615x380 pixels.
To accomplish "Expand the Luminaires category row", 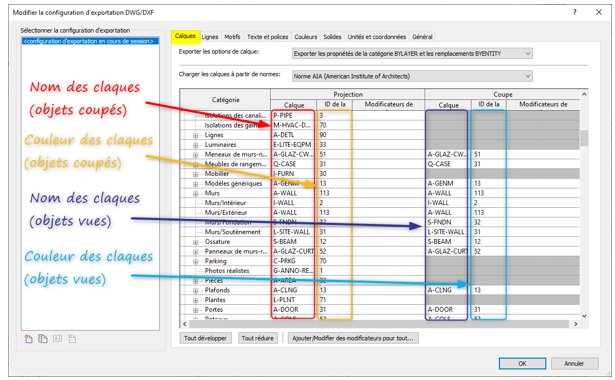I will tap(195, 145).
